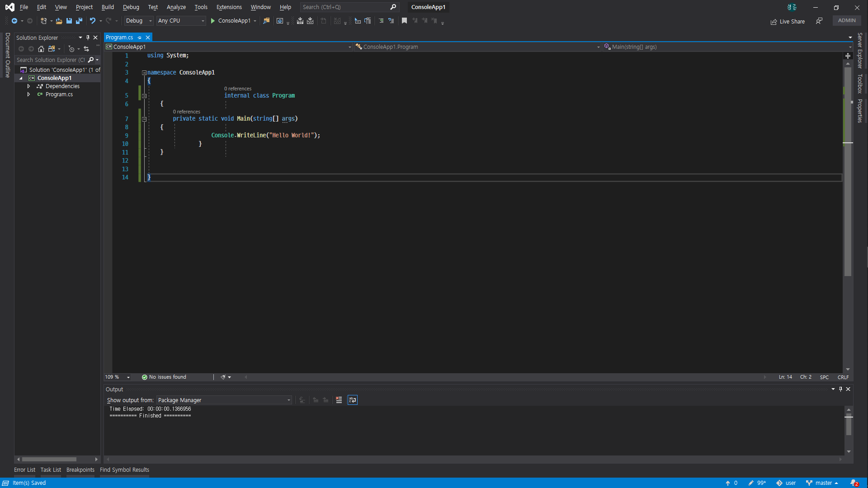Click the code cleanup broom icon

point(223,377)
